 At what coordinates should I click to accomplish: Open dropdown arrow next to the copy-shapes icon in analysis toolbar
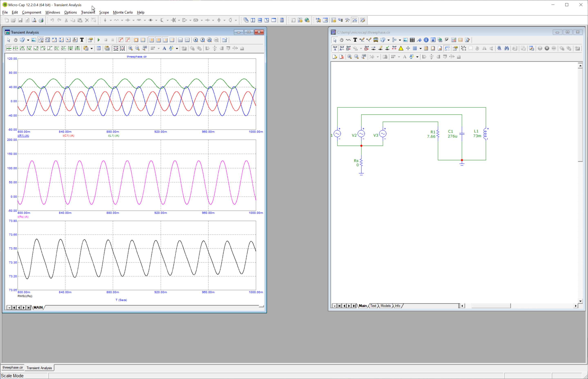tap(28, 40)
